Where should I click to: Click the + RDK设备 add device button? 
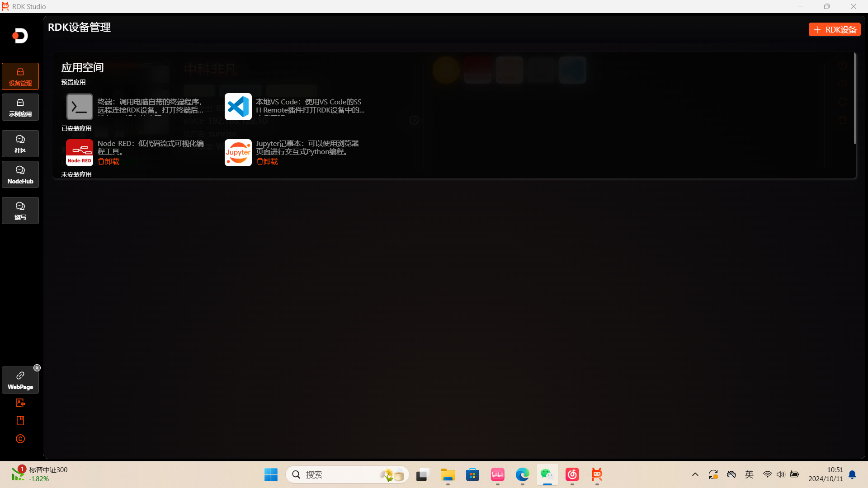coord(835,29)
